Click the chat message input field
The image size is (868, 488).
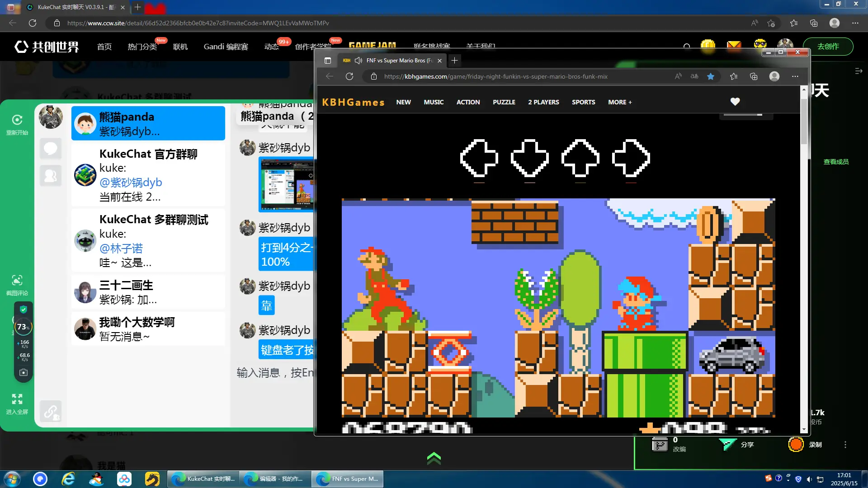[x=274, y=373]
